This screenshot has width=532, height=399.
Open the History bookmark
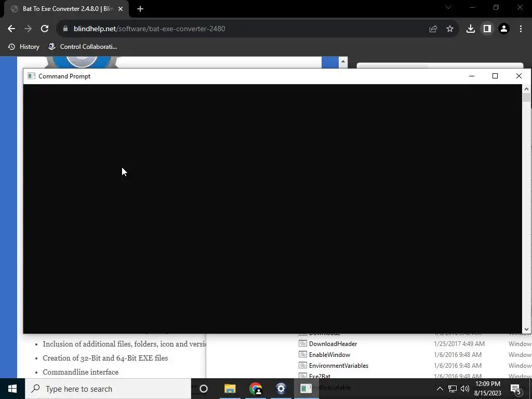point(24,47)
